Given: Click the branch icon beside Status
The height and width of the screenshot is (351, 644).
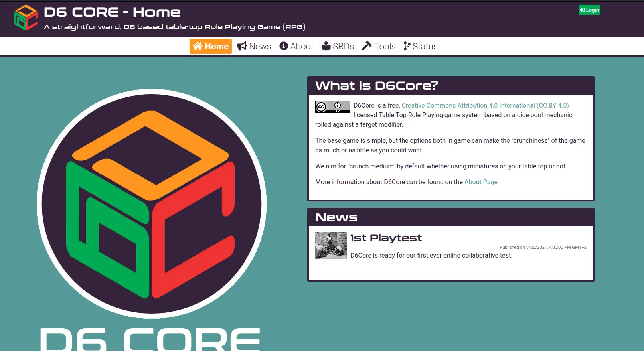Looking at the screenshot, I should tap(407, 46).
